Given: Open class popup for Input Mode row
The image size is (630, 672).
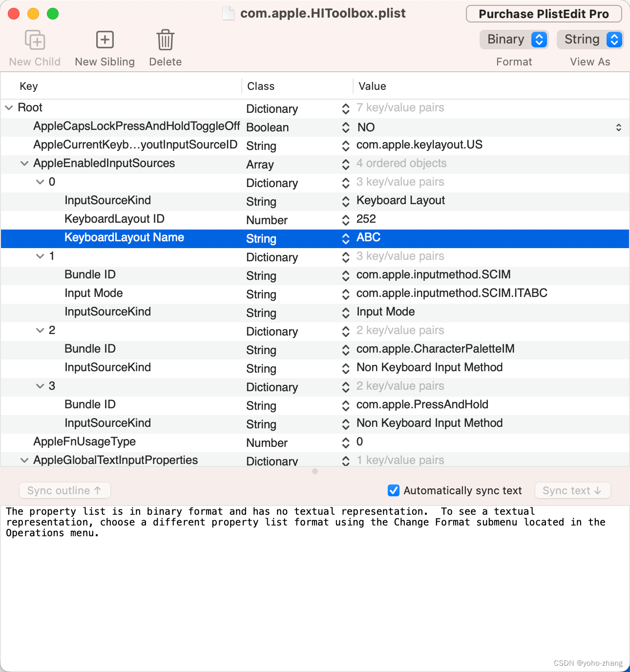Looking at the screenshot, I should (x=346, y=294).
